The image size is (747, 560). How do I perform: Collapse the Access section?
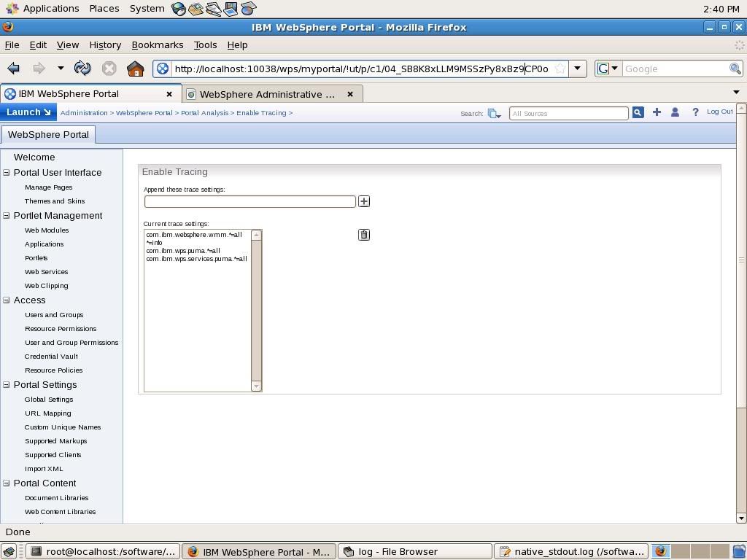6,300
